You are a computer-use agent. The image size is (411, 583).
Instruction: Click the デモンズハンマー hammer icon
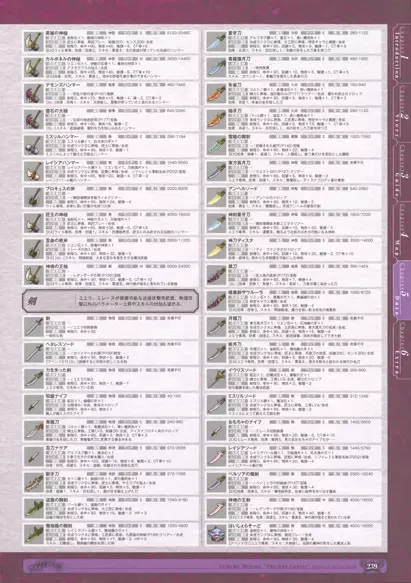tap(34, 93)
